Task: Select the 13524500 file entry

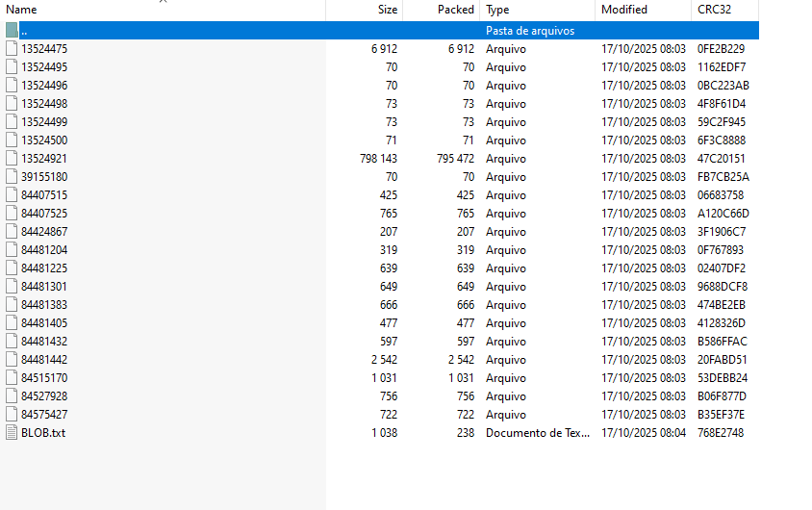Action: click(x=44, y=140)
